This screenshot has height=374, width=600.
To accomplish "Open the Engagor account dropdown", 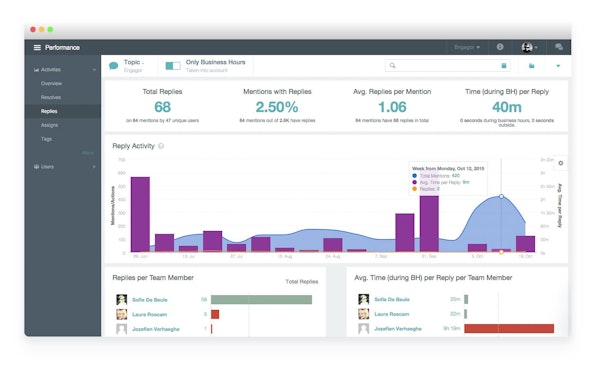I will (x=467, y=47).
